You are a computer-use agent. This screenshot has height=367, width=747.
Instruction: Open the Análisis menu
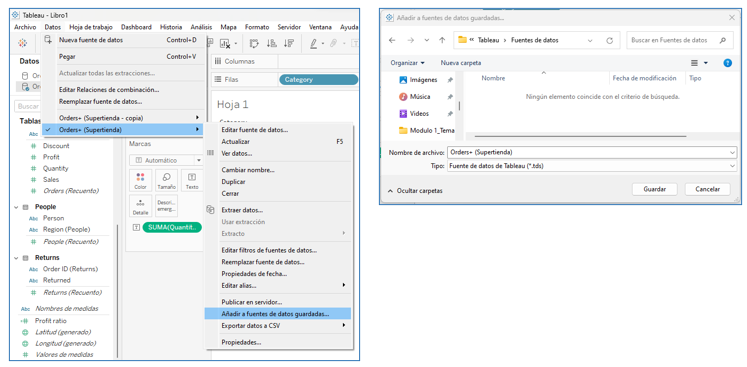point(201,27)
